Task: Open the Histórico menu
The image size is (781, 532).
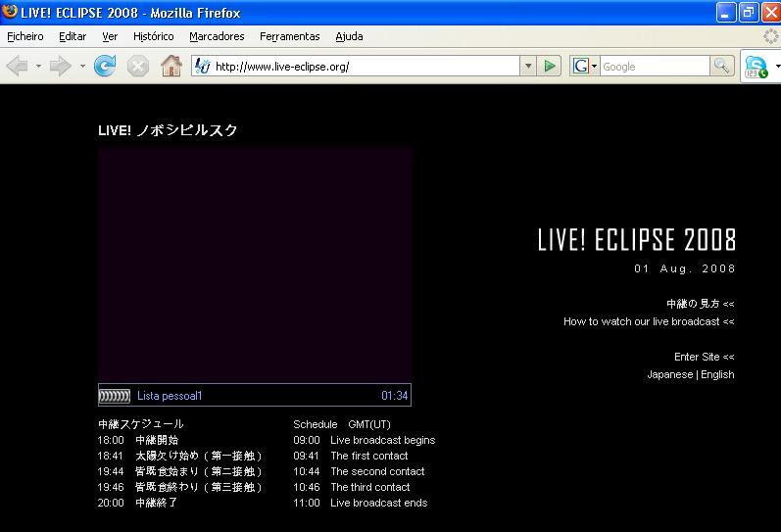Action: click(x=154, y=36)
